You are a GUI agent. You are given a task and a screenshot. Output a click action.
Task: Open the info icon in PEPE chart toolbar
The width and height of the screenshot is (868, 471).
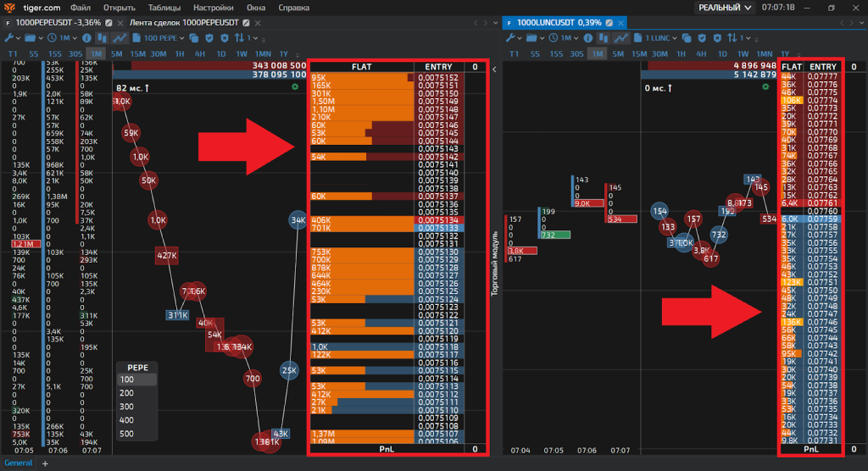click(x=87, y=38)
